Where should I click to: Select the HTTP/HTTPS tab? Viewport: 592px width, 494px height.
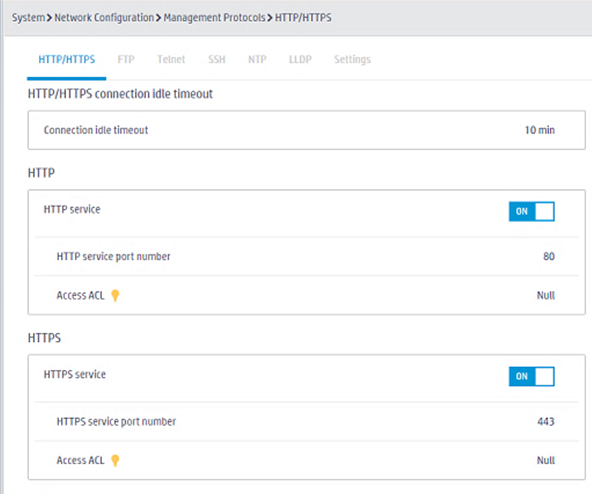[x=67, y=60]
